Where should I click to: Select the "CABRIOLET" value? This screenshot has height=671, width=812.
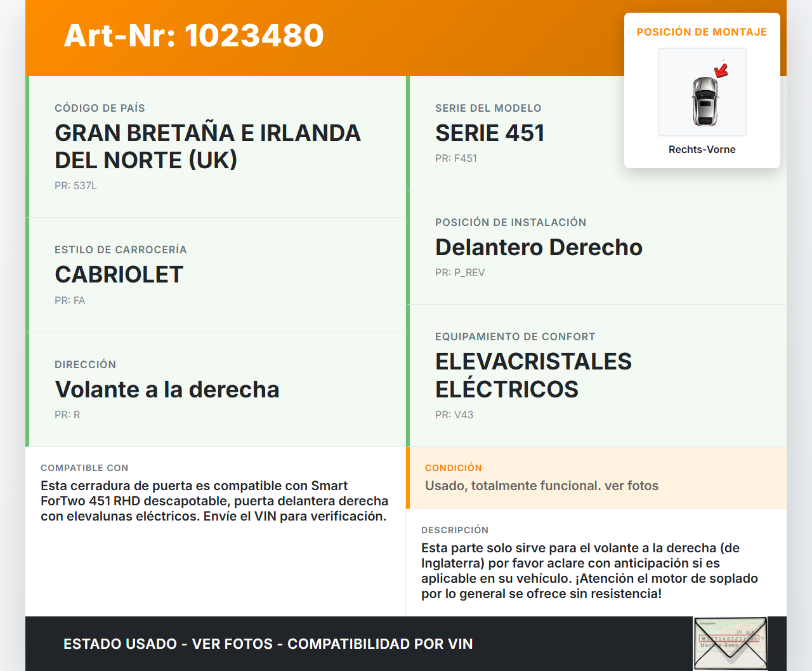click(x=119, y=275)
